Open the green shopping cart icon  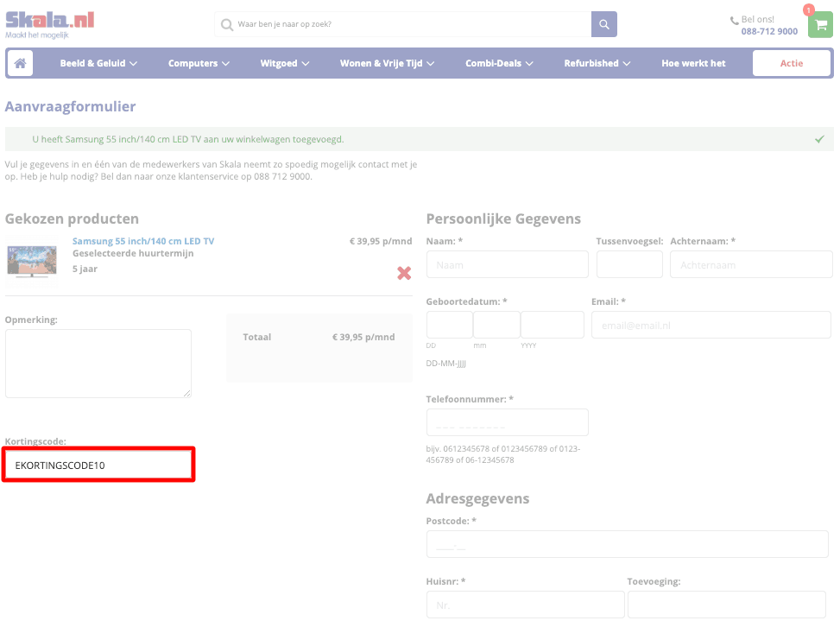[820, 25]
